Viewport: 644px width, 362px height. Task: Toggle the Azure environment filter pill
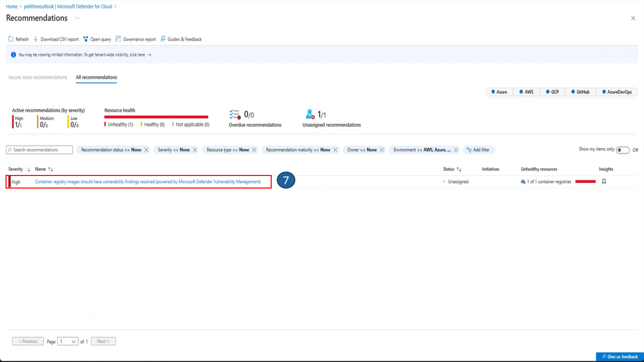pyautogui.click(x=499, y=92)
